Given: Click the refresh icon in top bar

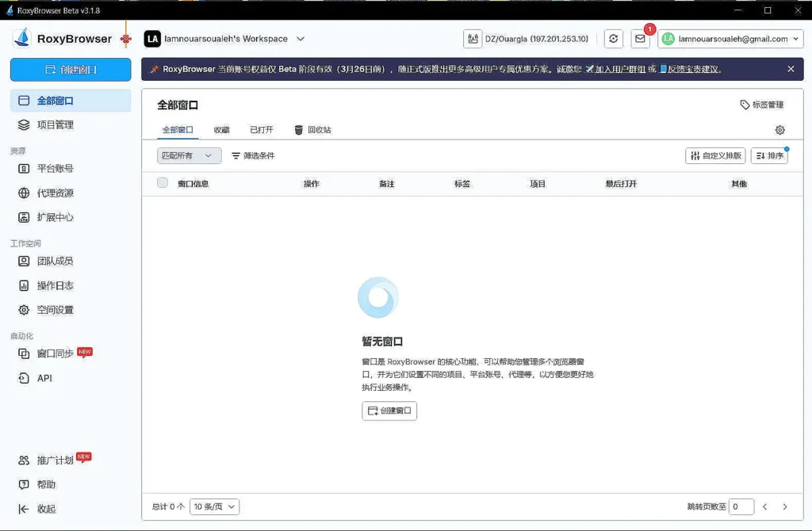Looking at the screenshot, I should [614, 39].
